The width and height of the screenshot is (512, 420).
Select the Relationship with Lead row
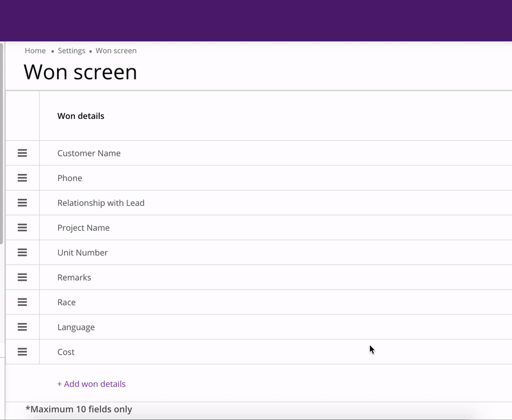click(x=101, y=203)
